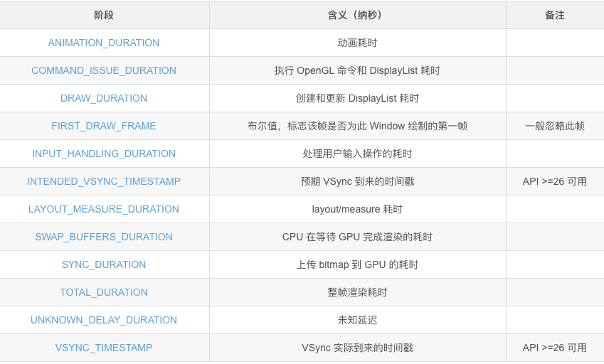
Task: Click the SYNC_DURATION link
Action: 104,264
